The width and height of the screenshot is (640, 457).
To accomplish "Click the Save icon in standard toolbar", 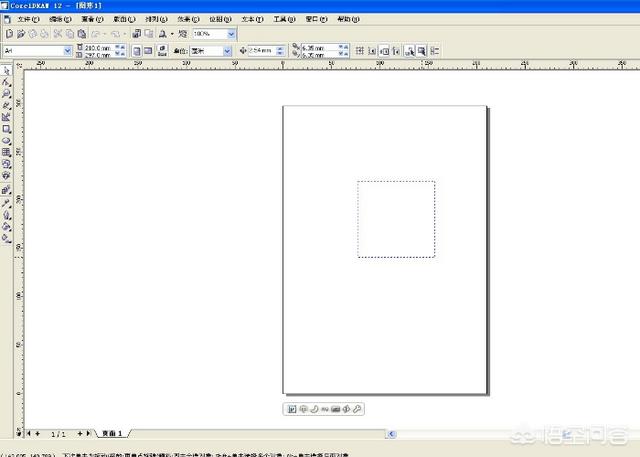I will click(x=32, y=34).
